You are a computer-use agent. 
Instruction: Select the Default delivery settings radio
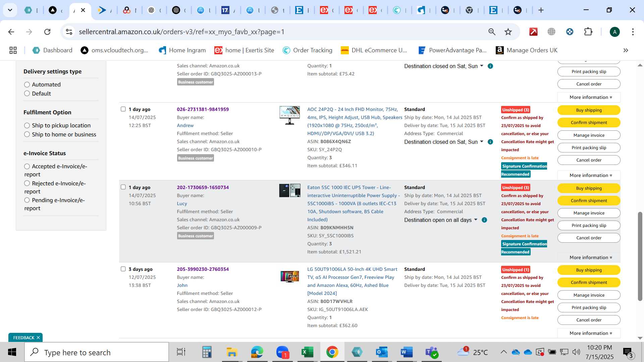[27, 94]
